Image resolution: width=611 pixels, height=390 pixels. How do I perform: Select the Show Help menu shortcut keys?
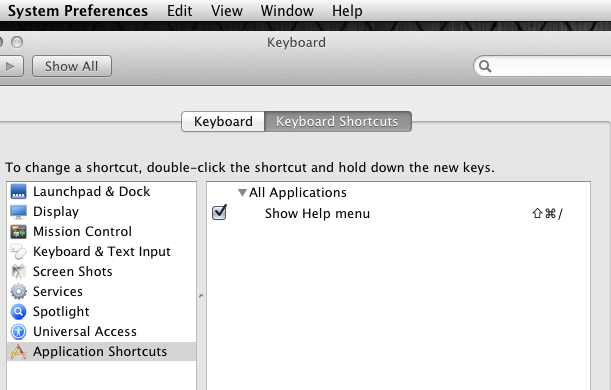click(547, 214)
